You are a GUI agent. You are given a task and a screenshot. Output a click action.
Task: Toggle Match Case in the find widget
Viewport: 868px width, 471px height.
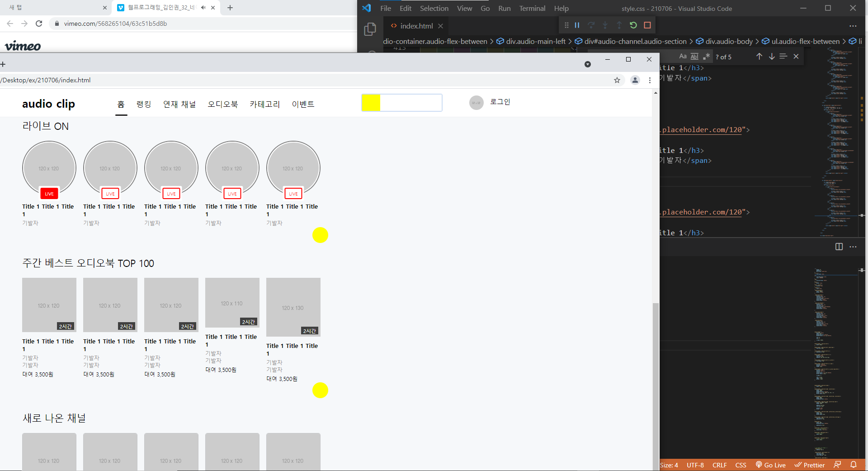[683, 57]
